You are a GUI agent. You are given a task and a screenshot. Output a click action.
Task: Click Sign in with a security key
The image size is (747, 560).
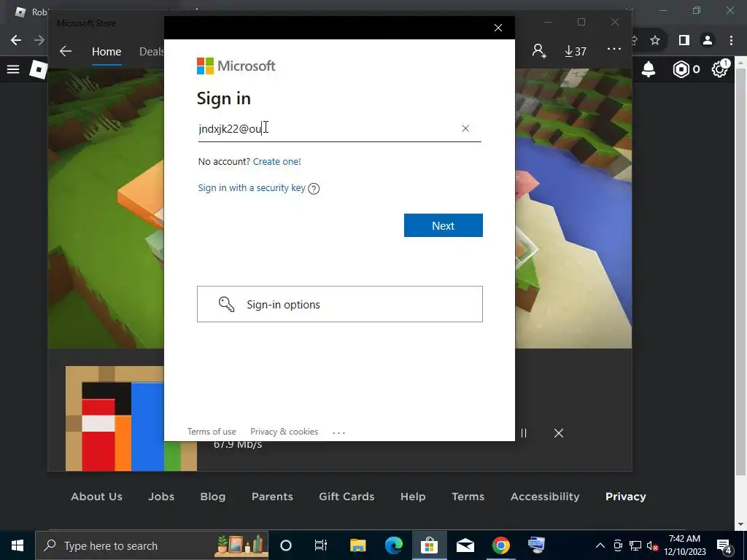(252, 187)
